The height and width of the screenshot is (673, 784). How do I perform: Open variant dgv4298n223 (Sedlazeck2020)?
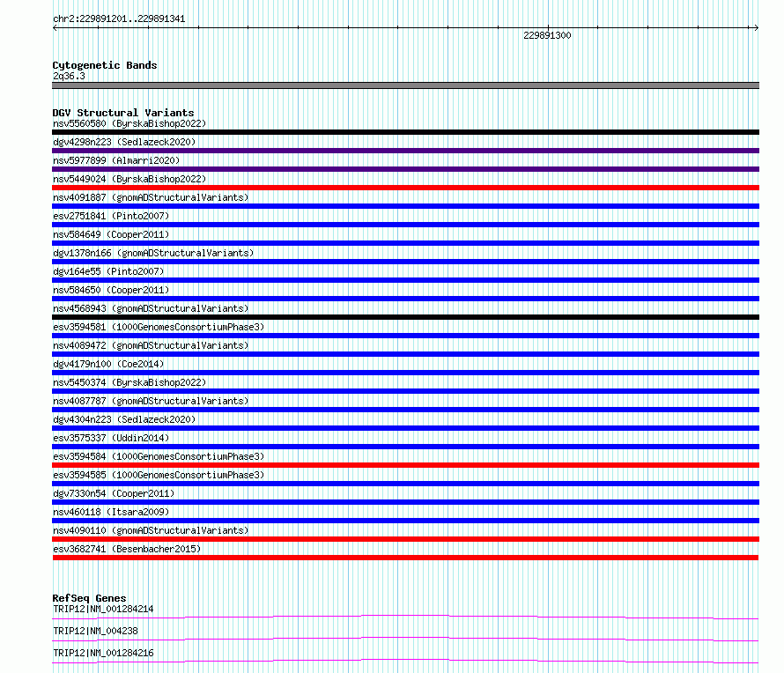click(124, 142)
